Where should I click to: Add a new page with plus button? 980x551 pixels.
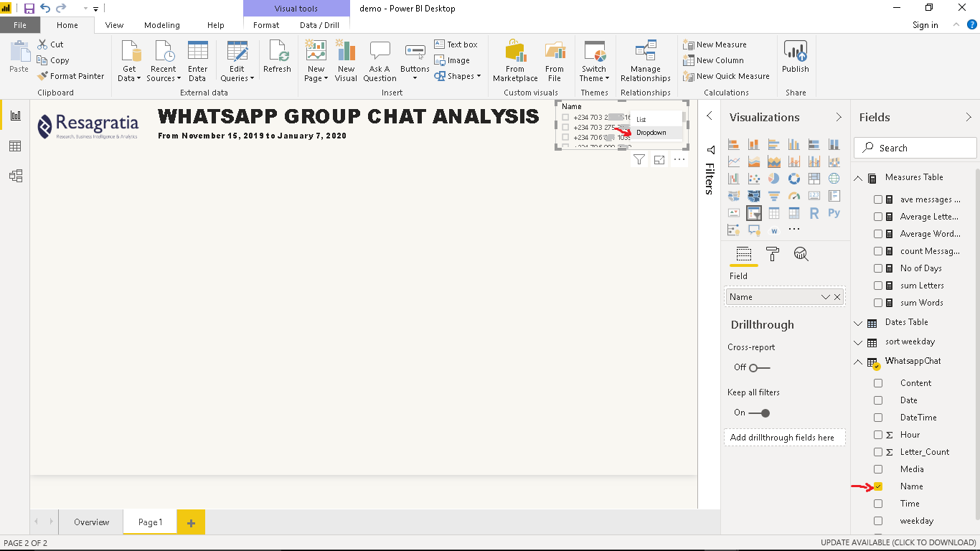click(191, 522)
